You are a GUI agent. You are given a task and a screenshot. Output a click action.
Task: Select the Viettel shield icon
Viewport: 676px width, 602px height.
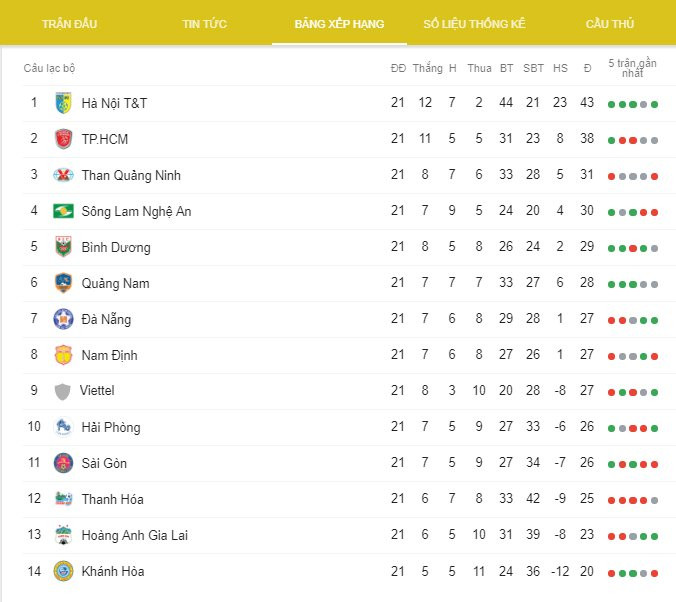(x=63, y=391)
